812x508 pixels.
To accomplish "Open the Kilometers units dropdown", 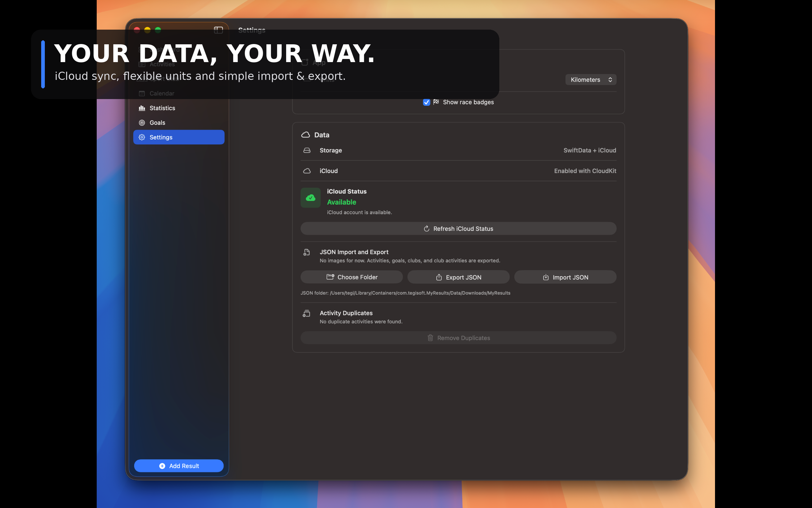I will pyautogui.click(x=591, y=80).
